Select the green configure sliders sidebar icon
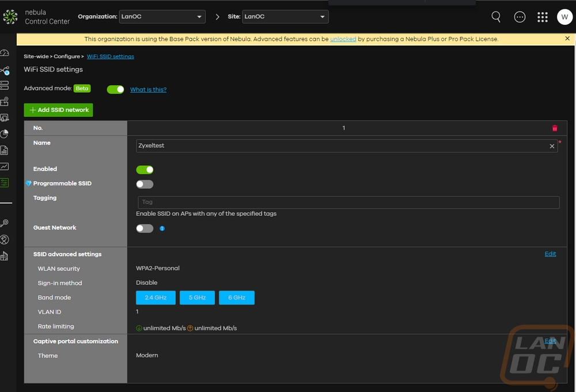Viewport: 576px width, 392px height. pyautogui.click(x=5, y=182)
